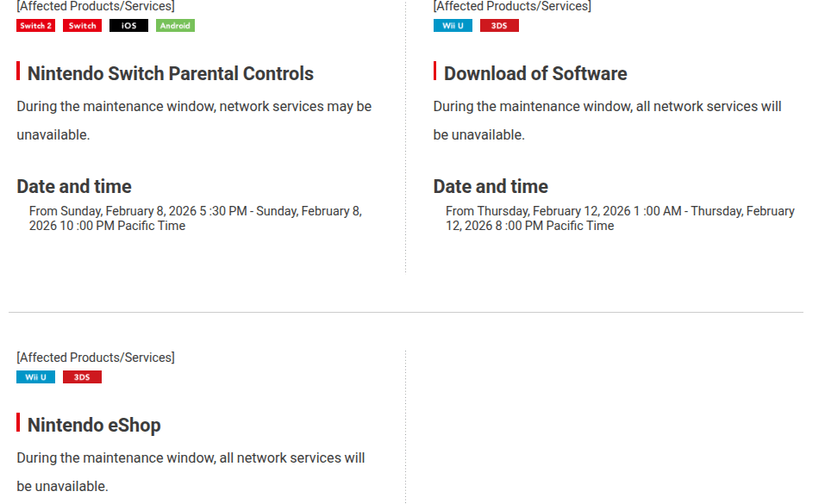
Task: Click the Download of Software maintenance description text
Action: [607, 120]
